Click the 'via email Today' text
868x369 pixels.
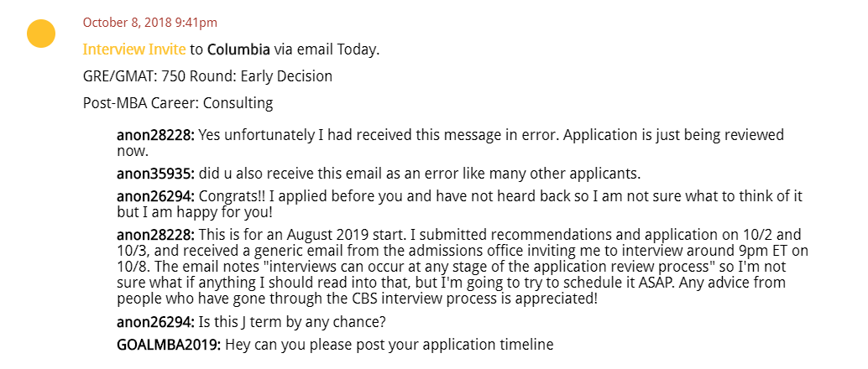(x=327, y=49)
